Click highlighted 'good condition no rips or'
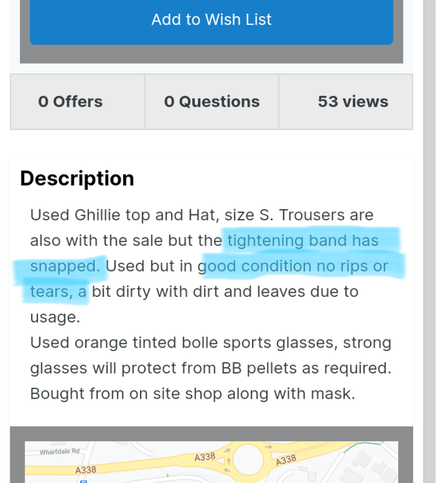This screenshot has width=448, height=483. pyautogui.click(x=293, y=266)
